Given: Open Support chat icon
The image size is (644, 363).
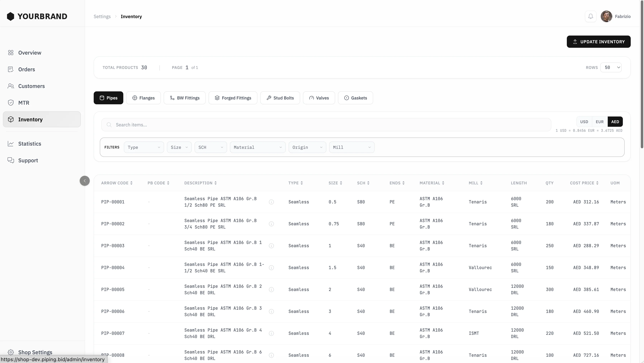Looking at the screenshot, I should [x=10, y=160].
